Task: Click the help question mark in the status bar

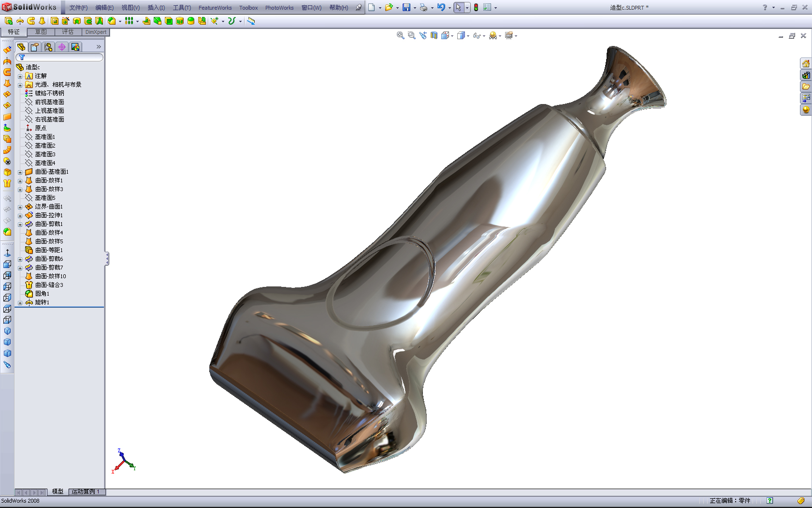Action: 770,501
